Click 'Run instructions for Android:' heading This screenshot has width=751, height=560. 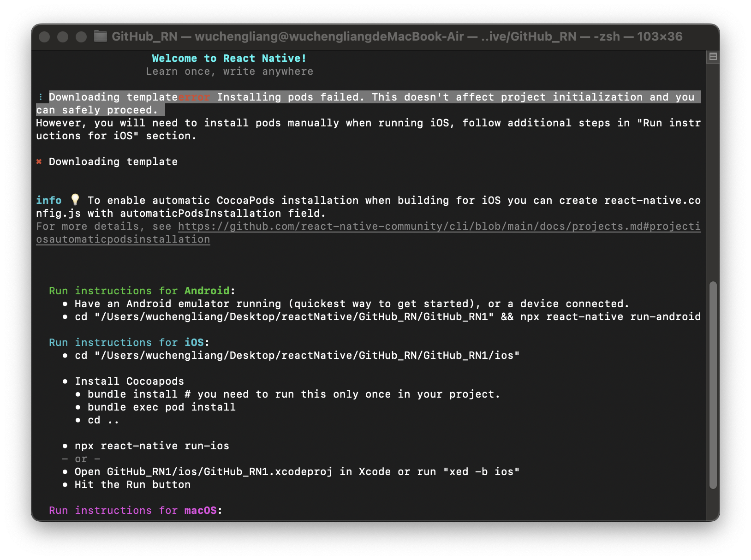pos(142,291)
